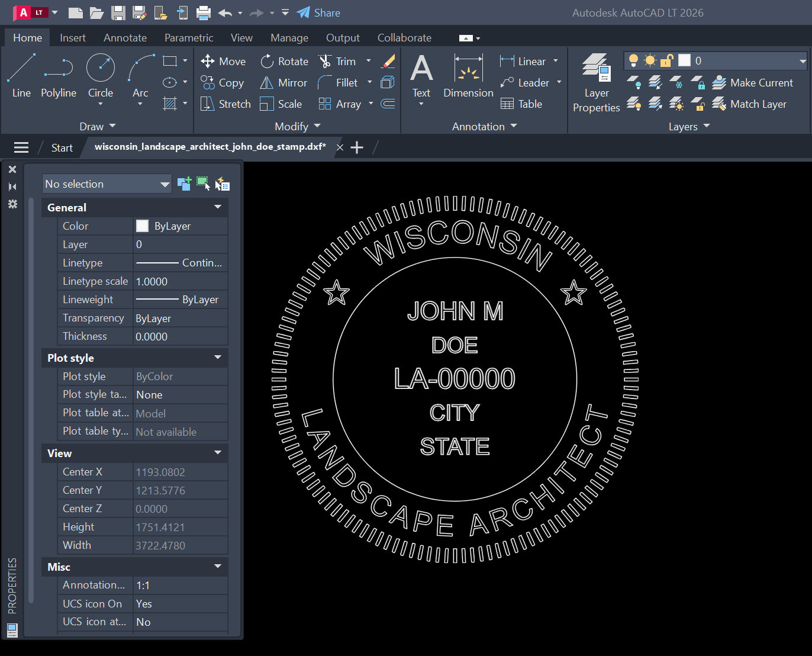
Task: Toggle the lock icon for layer 0
Action: click(667, 60)
